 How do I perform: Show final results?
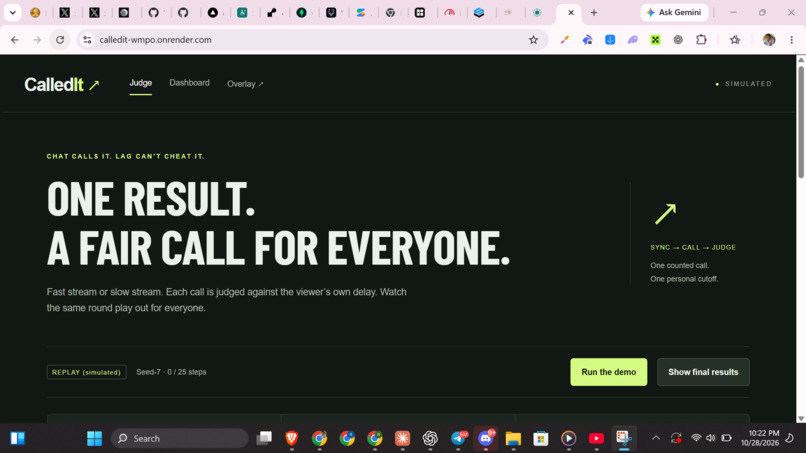click(703, 372)
